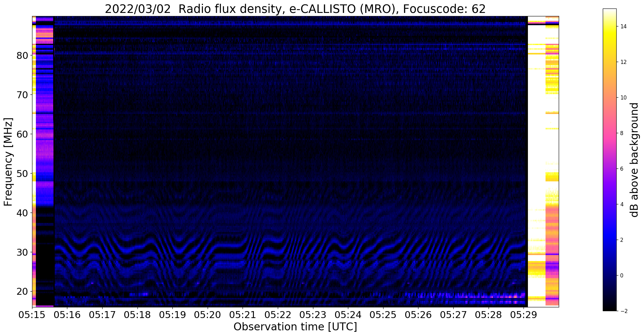Click the 60 MHz frequency tick label
The image size is (644, 336).
(x=23, y=134)
